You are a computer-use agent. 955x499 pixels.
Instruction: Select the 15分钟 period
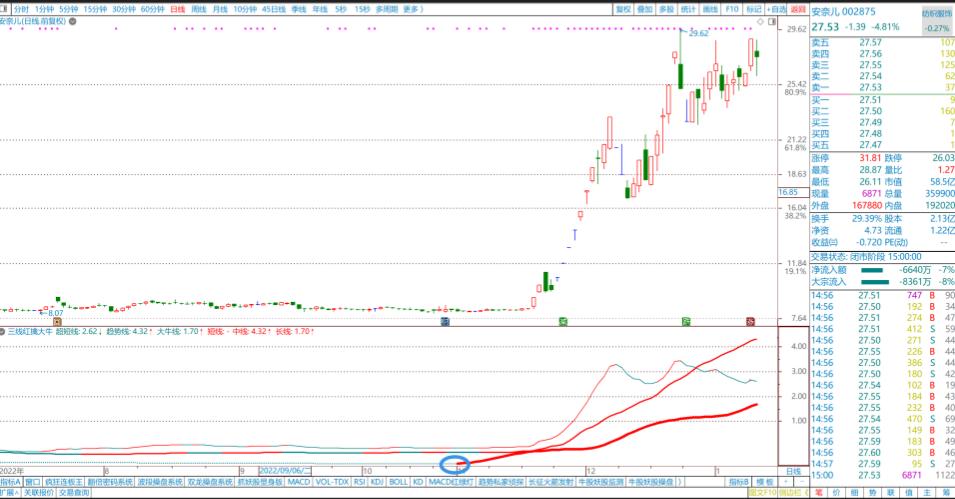[x=95, y=9]
